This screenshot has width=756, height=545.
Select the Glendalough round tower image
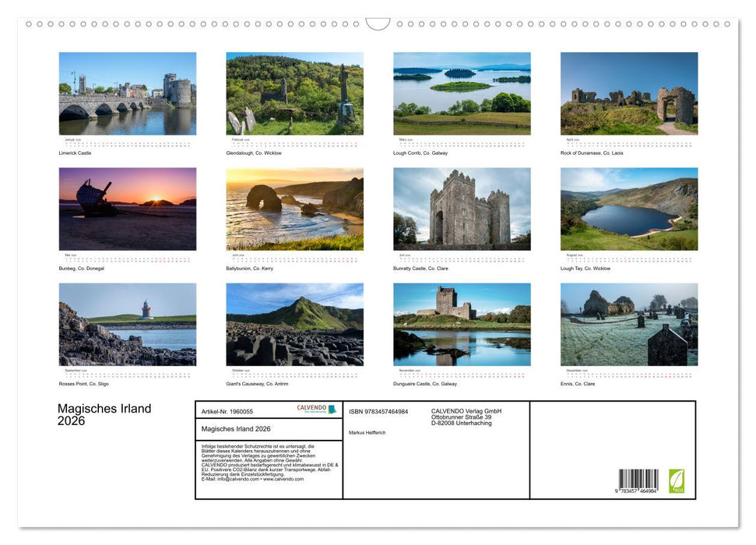coord(294,93)
